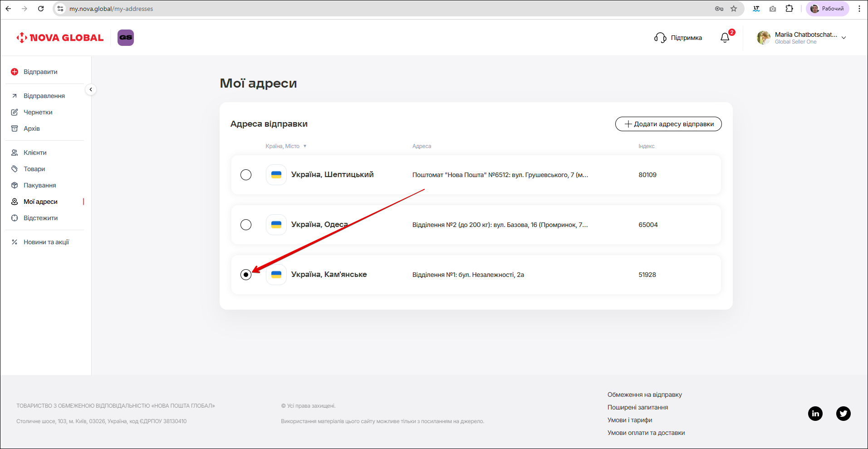Select the Кам'янське address radio button
The image size is (868, 449).
point(246,275)
